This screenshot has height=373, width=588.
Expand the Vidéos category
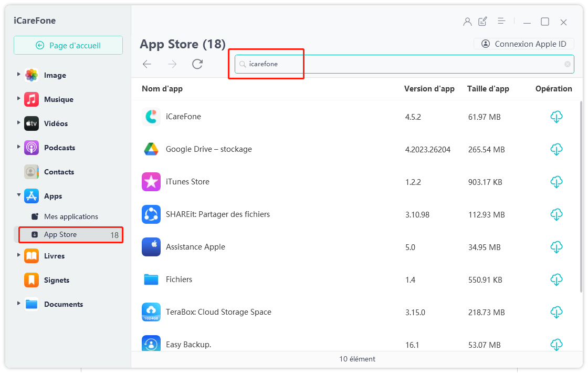point(18,122)
